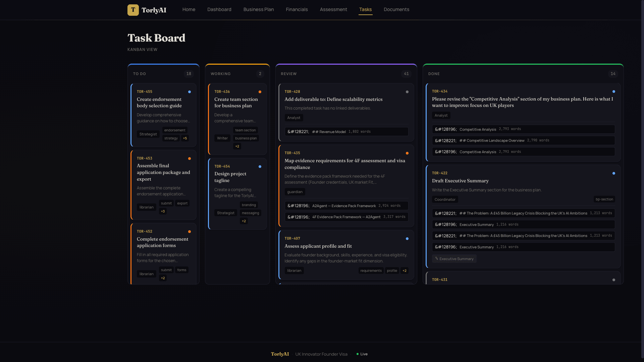Click the TorlyAI link in the footer

[x=280, y=354]
